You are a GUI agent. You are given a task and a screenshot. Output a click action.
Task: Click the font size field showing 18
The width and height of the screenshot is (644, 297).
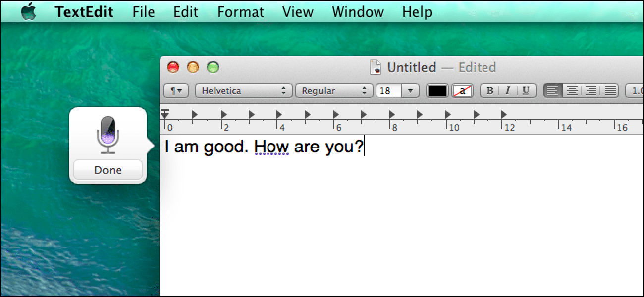(389, 91)
